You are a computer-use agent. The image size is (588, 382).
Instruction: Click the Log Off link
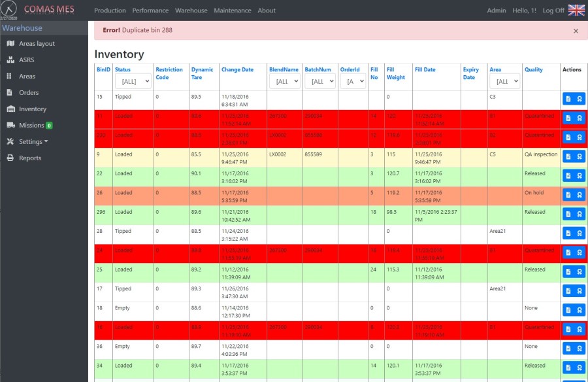553,10
